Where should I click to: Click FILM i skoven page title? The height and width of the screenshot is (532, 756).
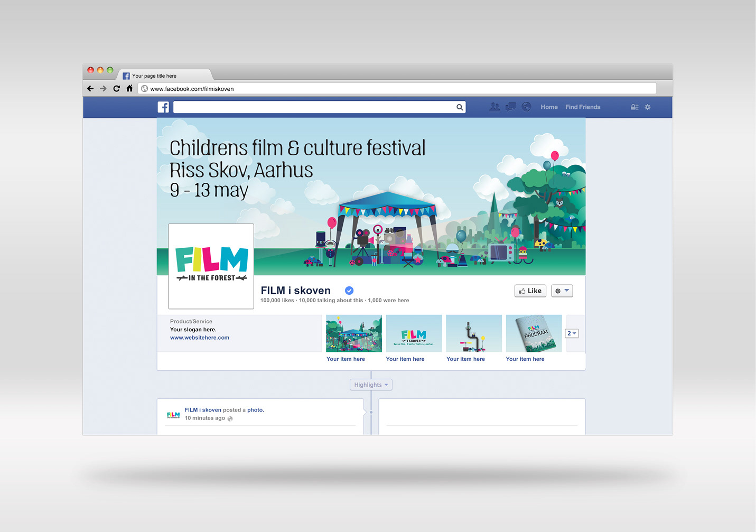click(296, 291)
